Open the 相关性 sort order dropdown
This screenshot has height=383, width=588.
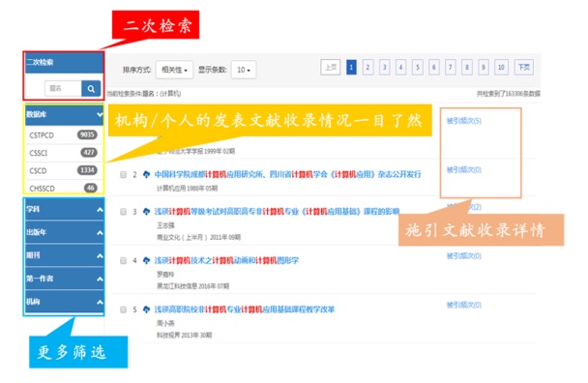point(174,70)
